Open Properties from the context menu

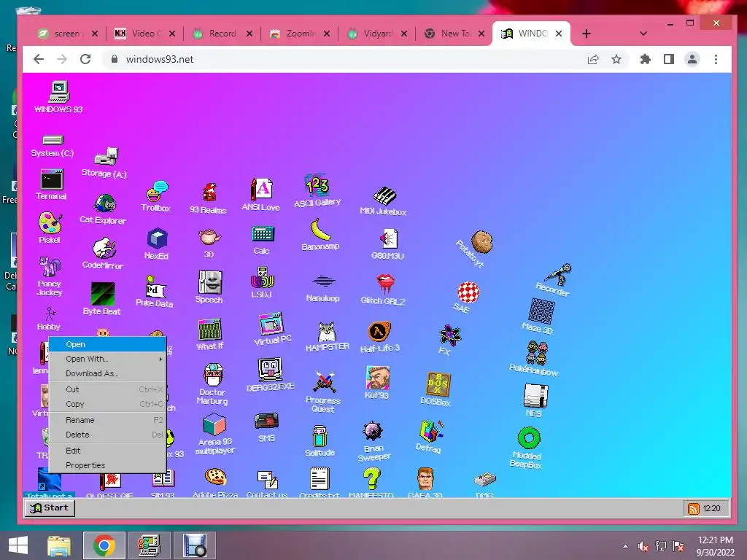(108, 465)
